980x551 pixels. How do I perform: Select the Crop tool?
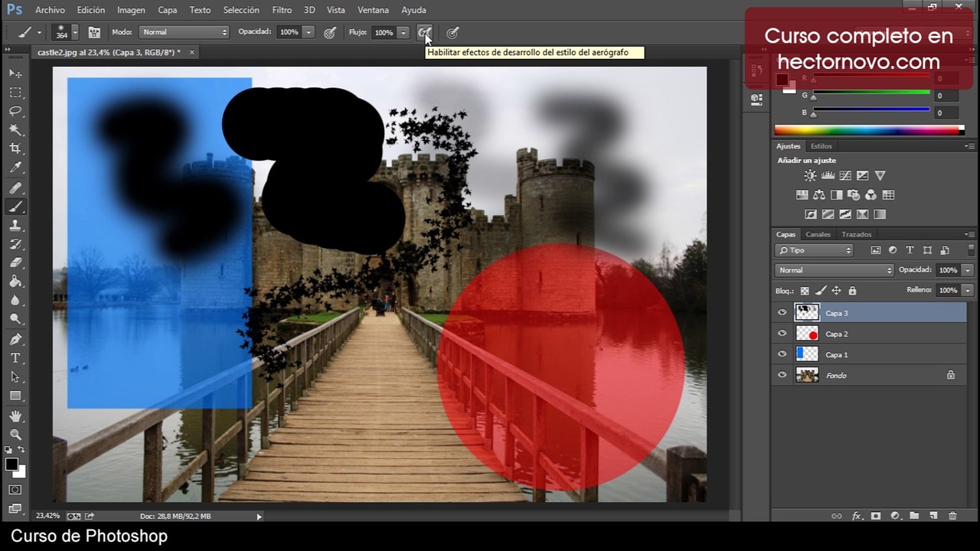pyautogui.click(x=15, y=149)
